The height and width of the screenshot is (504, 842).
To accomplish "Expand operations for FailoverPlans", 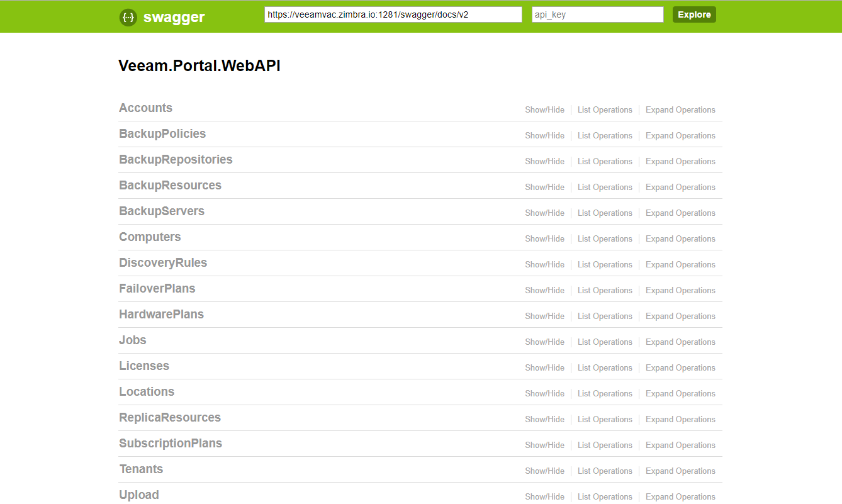I will (x=680, y=291).
